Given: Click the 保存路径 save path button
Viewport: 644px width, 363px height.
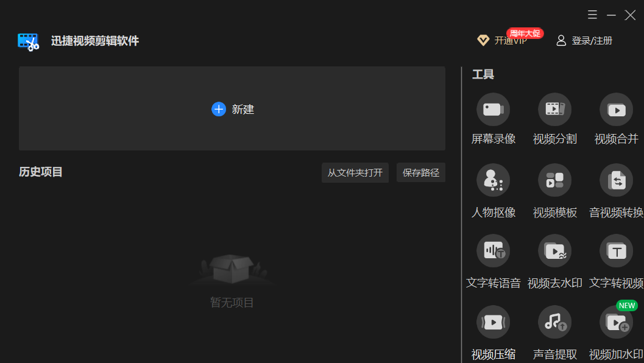Looking at the screenshot, I should tap(420, 172).
